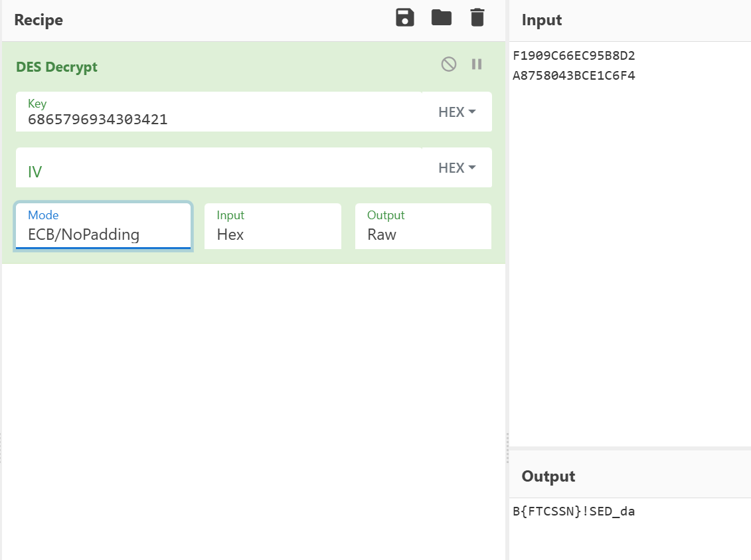Click into the Key value field
Screen dimensions: 751x560
(x=219, y=120)
